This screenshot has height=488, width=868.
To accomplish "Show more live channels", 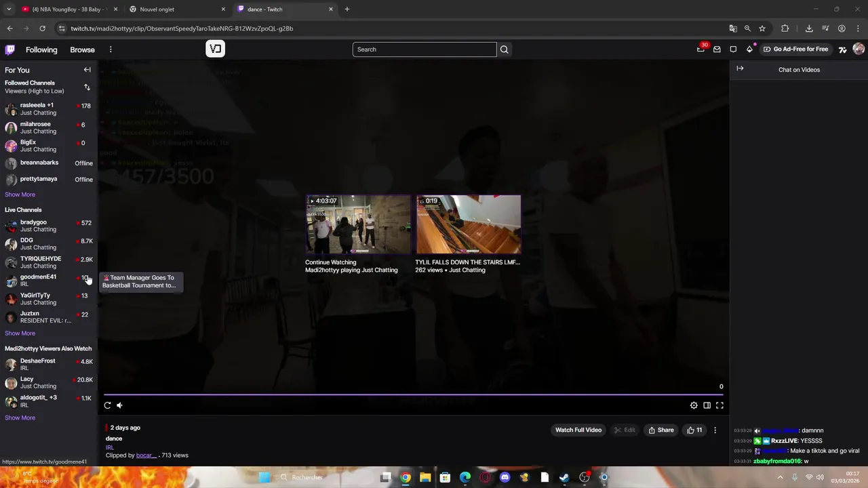I will [x=20, y=333].
